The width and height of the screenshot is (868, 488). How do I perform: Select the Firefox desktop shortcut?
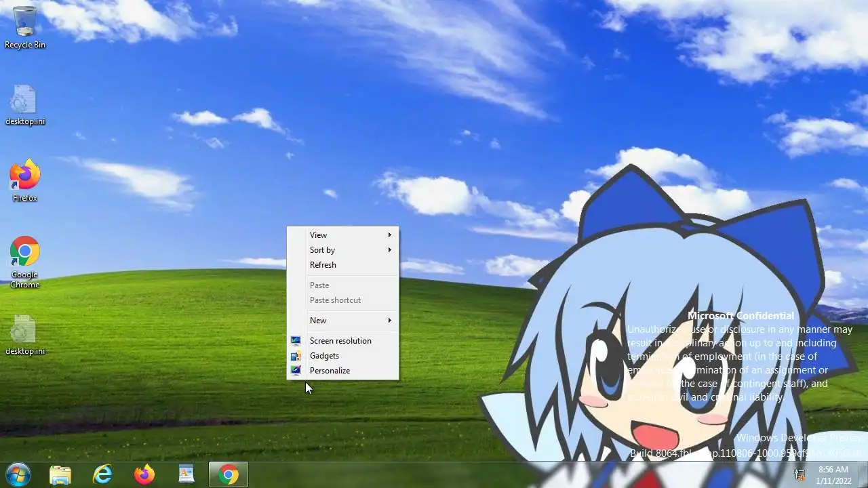[x=25, y=181]
